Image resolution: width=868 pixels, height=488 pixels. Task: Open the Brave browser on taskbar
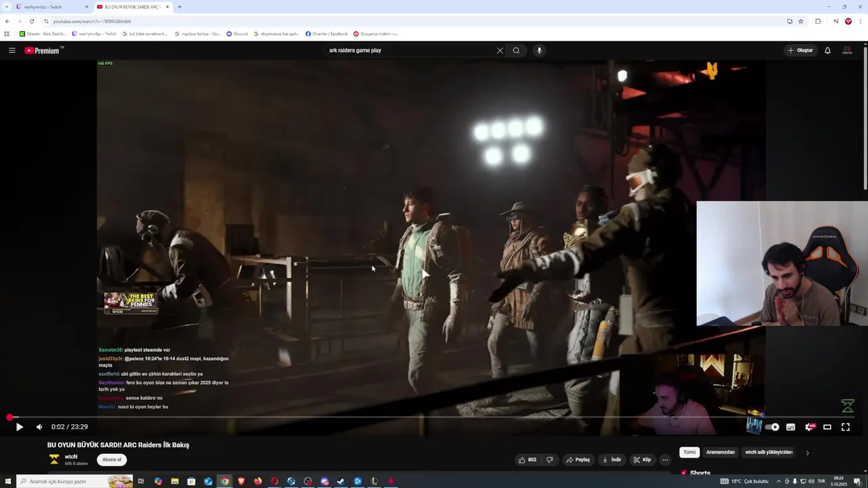point(241,481)
